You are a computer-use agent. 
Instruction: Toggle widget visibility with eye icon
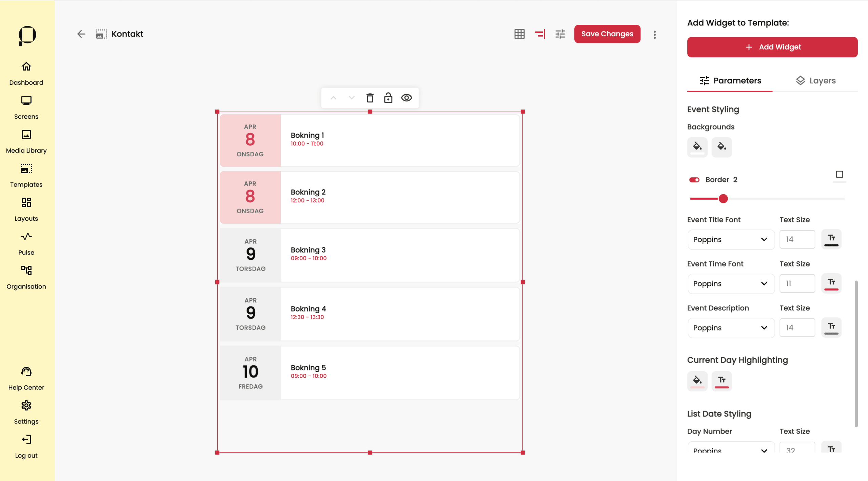(x=406, y=98)
